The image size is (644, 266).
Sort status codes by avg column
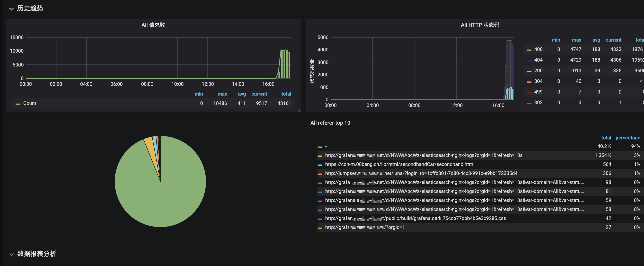tap(596, 40)
